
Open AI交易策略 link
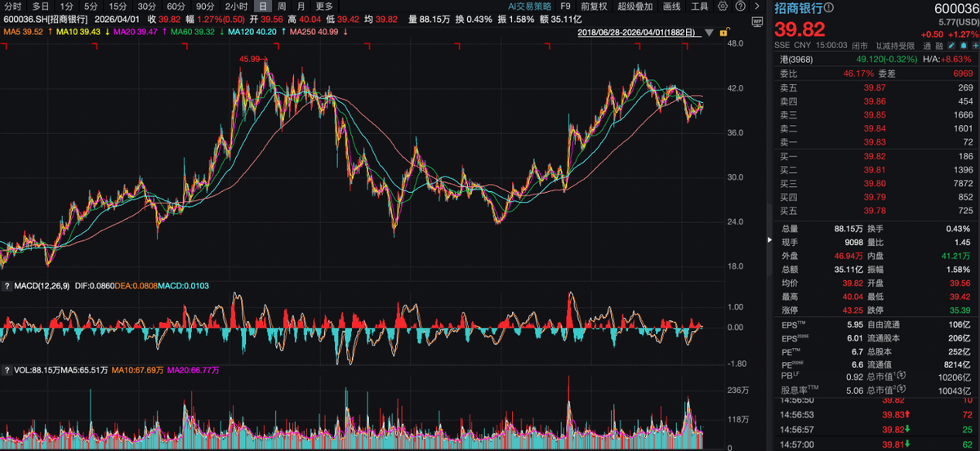coord(529,6)
